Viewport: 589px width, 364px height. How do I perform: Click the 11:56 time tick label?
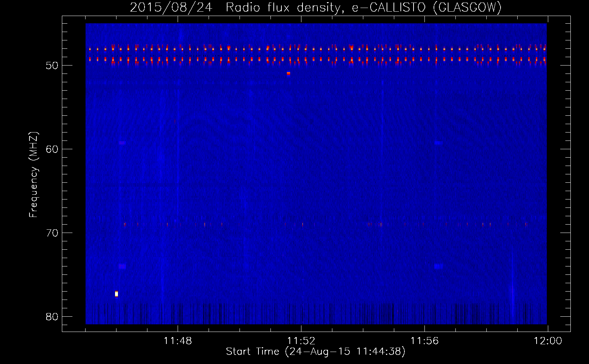[x=424, y=341]
